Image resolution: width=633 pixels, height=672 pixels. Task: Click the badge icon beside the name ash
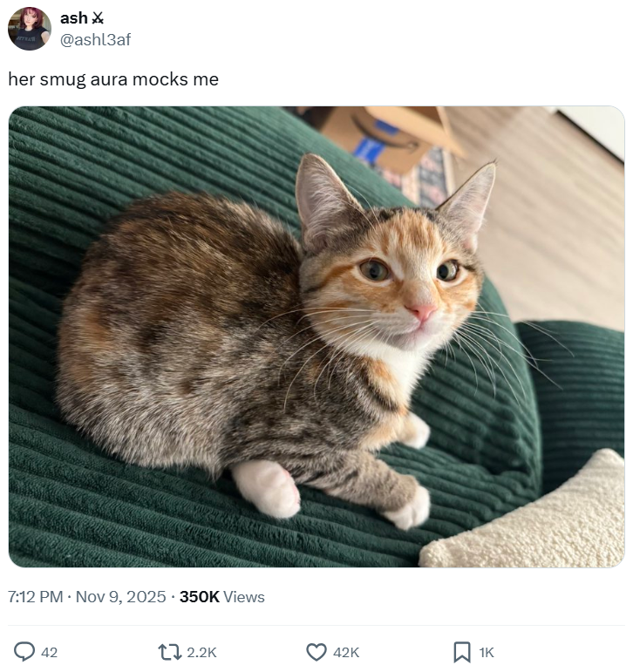point(98,18)
